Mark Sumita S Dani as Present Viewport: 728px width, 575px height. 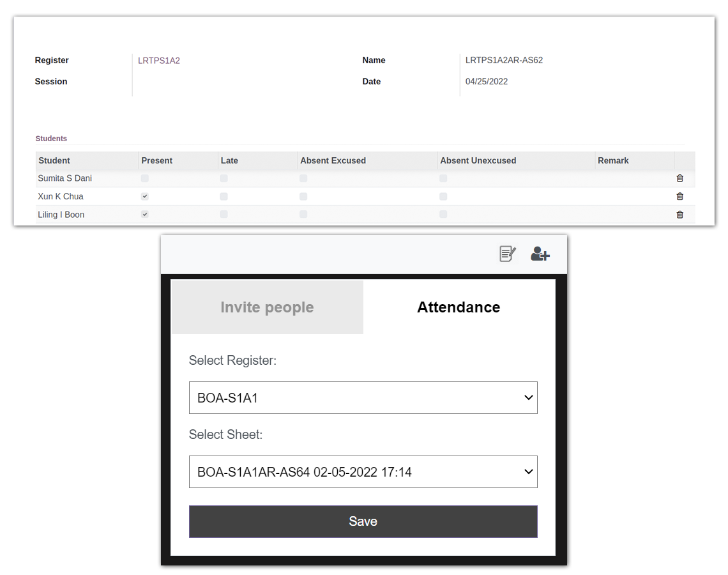coord(145,178)
